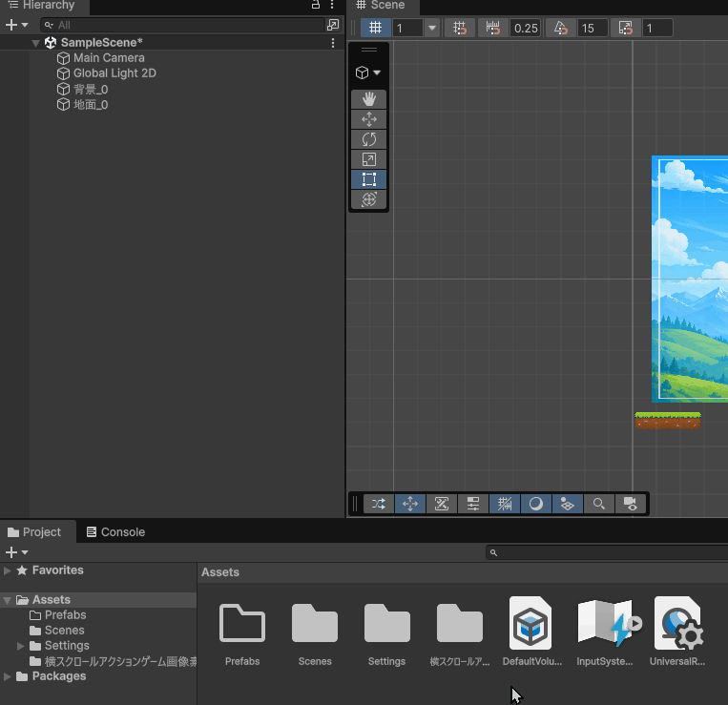728x705 pixels.
Task: Collapse the Assets folder tree
Action: pyautogui.click(x=7, y=601)
